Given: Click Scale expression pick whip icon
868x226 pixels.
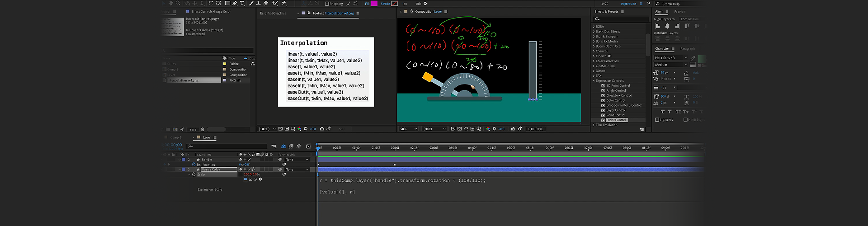Looking at the screenshot, I should point(255,179).
